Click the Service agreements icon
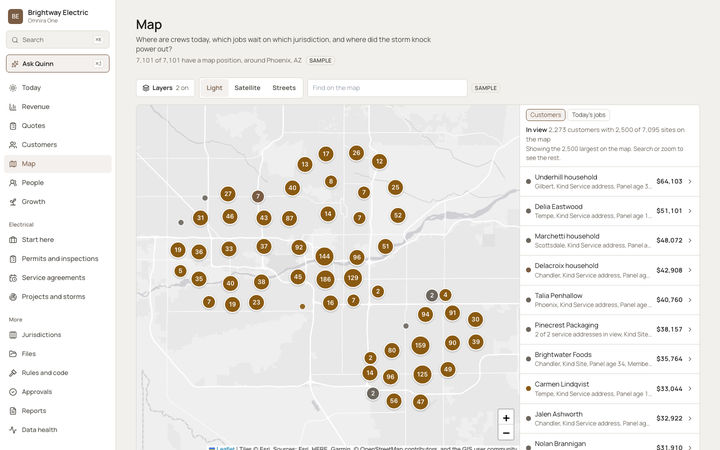This screenshot has width=720, height=450. click(13, 278)
